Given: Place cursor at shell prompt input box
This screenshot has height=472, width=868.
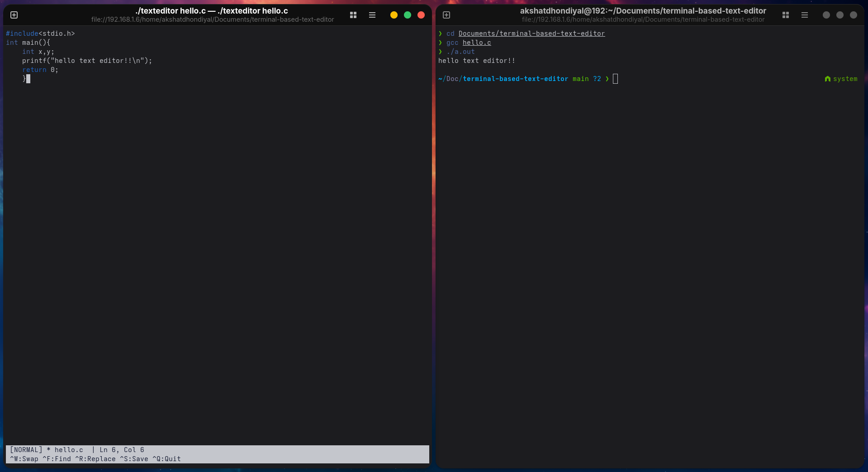Looking at the screenshot, I should click(x=615, y=79).
